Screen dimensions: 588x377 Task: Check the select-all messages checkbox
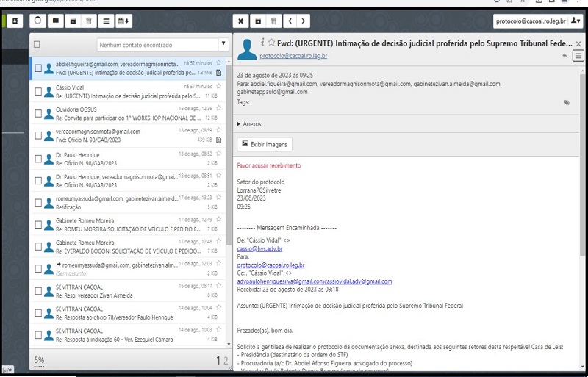pyautogui.click(x=37, y=45)
